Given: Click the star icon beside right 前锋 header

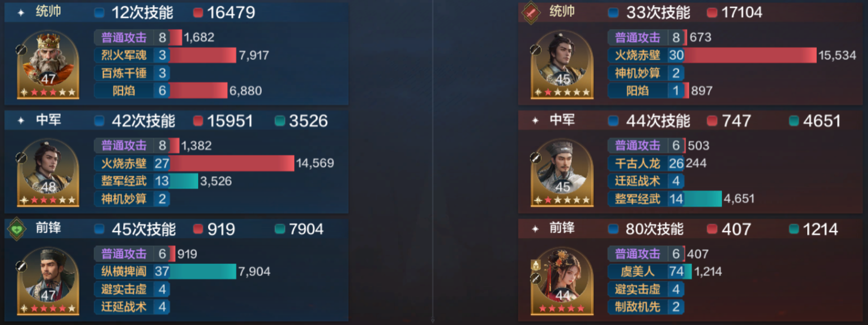Looking at the screenshot, I should point(536,229).
